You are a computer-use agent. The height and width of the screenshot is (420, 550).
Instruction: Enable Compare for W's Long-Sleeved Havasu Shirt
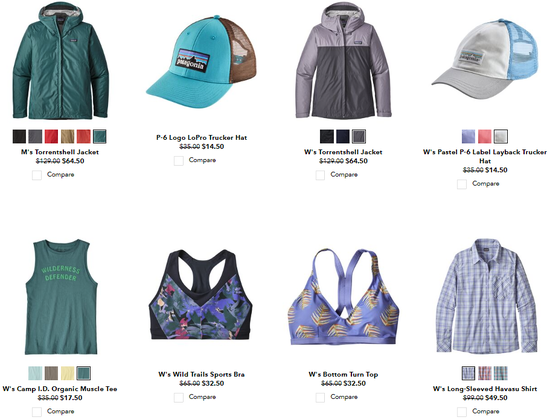pyautogui.click(x=462, y=411)
